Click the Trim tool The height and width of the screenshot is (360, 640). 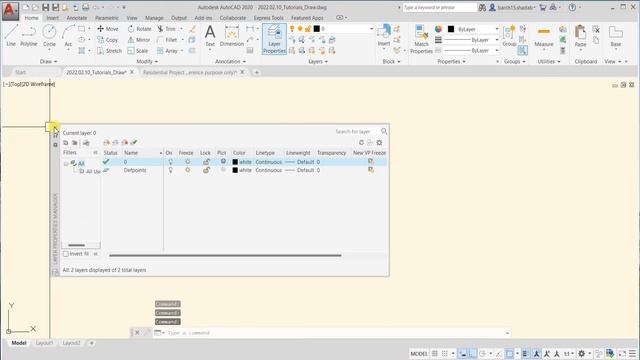(x=166, y=29)
